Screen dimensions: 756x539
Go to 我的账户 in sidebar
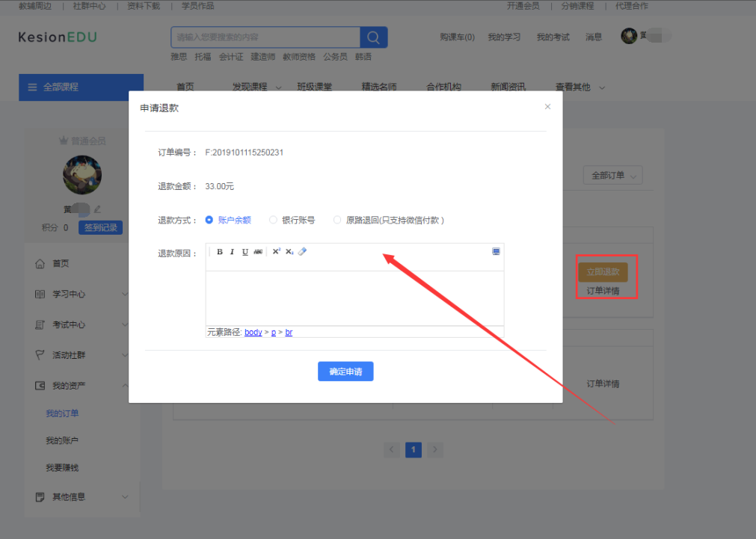[62, 441]
